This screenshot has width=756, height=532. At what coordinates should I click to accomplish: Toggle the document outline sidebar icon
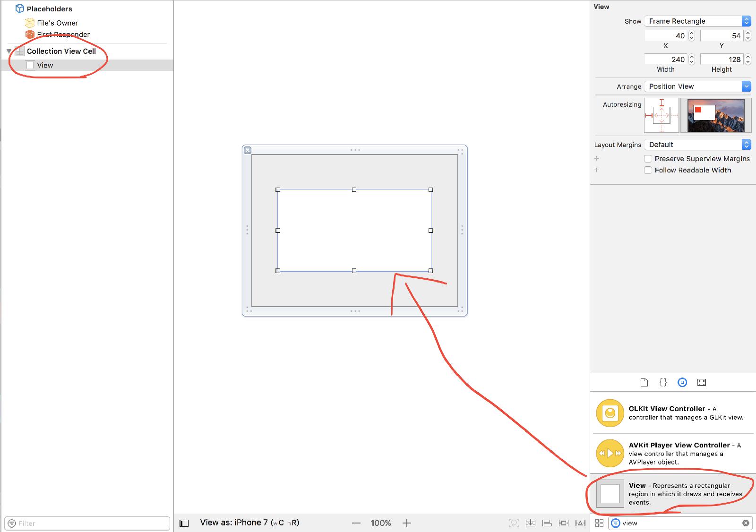click(184, 523)
